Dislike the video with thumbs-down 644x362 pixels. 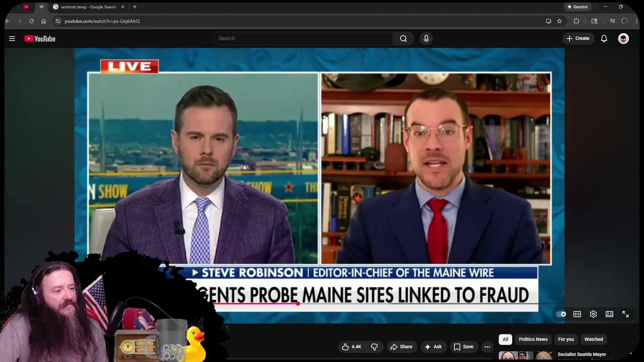374,347
